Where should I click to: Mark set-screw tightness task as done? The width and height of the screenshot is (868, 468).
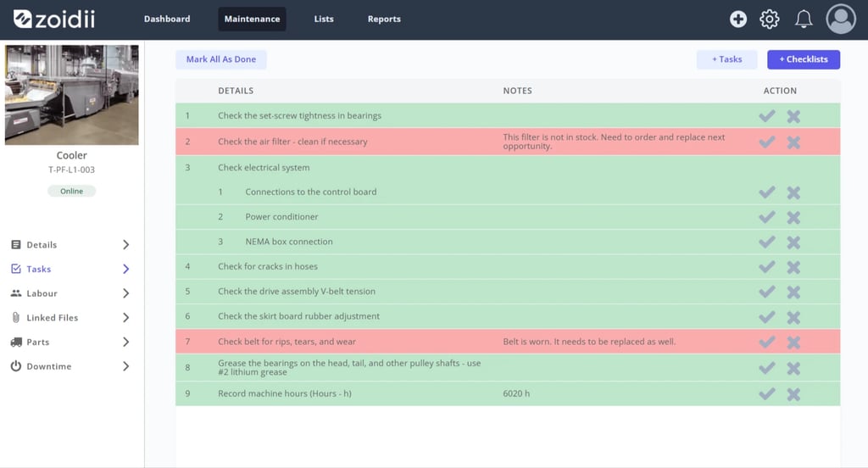click(x=766, y=116)
